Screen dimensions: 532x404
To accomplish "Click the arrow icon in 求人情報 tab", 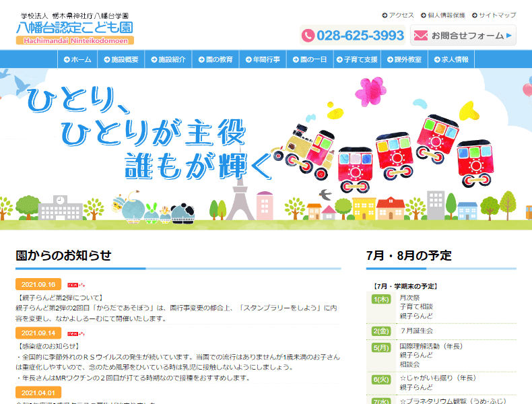I will [x=437, y=60].
